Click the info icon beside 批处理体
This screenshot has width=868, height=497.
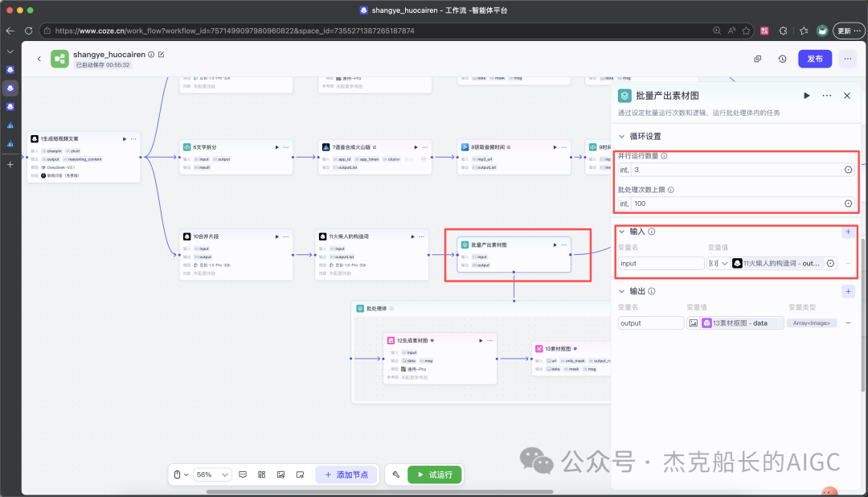tap(391, 309)
